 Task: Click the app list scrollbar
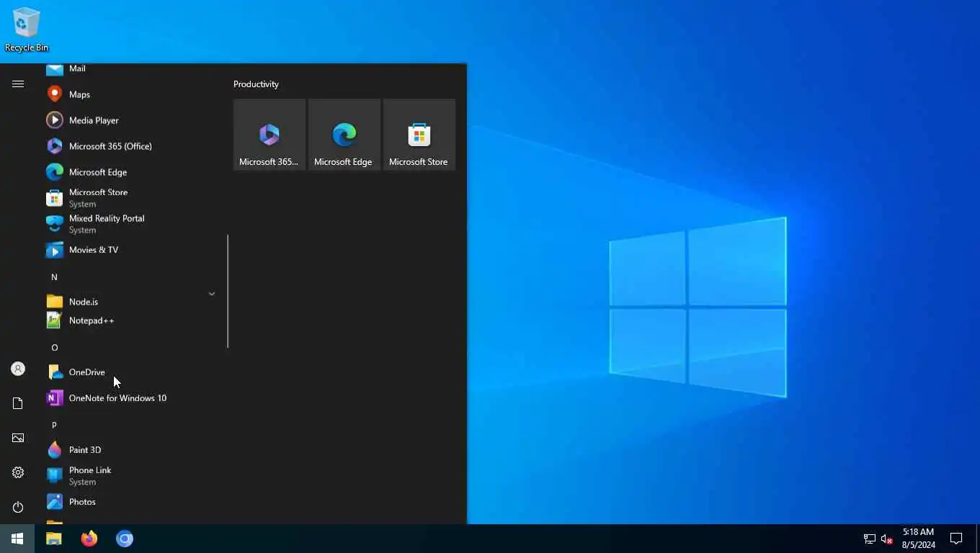(228, 291)
